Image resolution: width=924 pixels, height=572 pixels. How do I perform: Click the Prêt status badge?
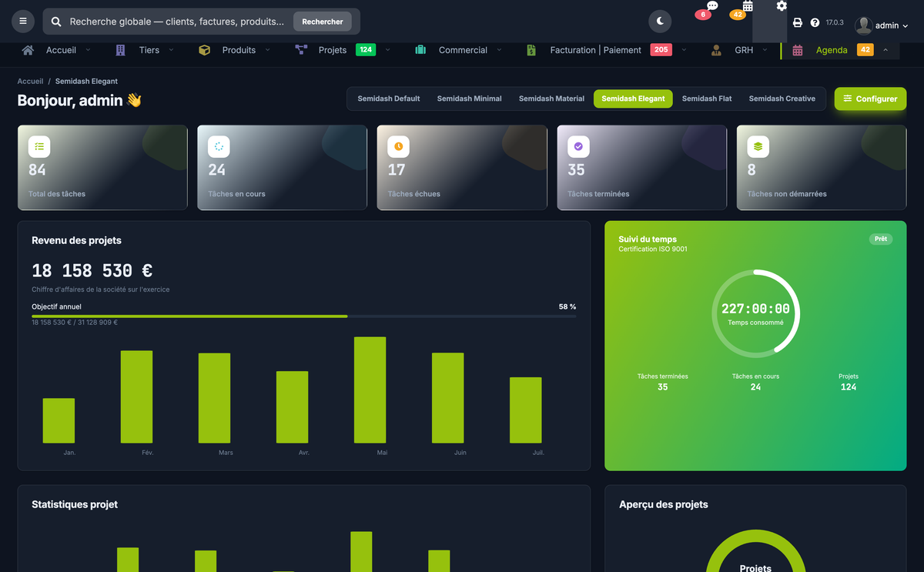[881, 239]
